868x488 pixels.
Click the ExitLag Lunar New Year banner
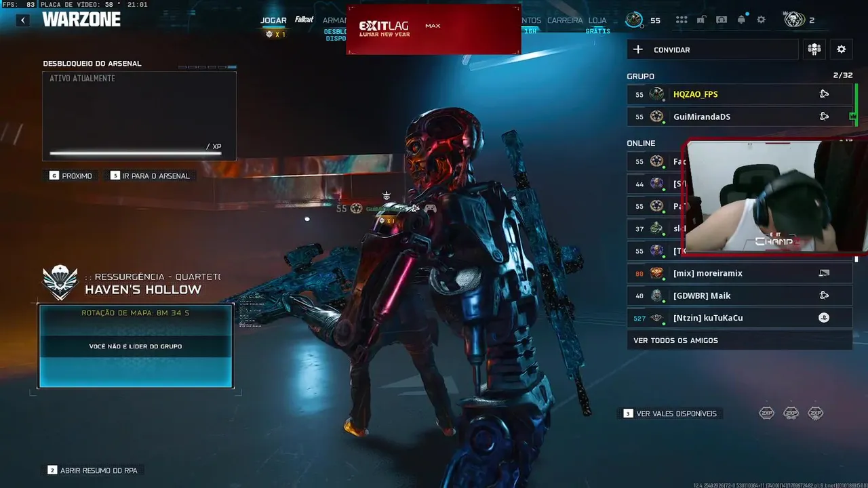[433, 29]
